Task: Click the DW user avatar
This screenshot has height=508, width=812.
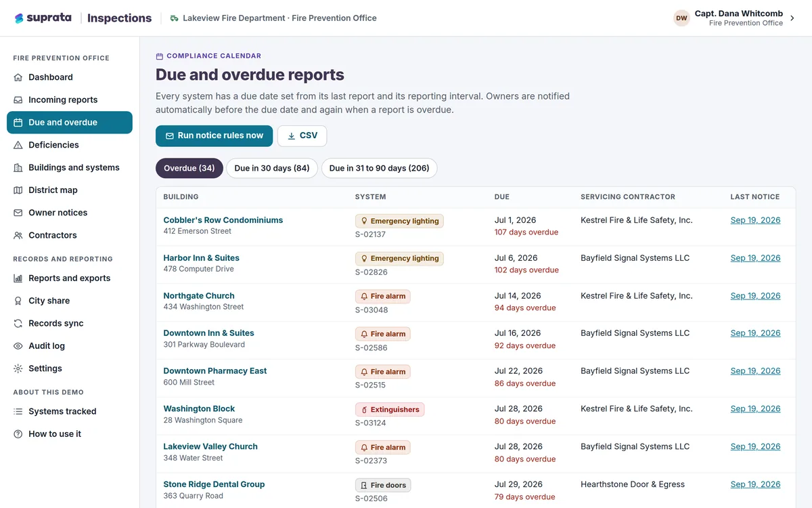Action: pyautogui.click(x=681, y=18)
